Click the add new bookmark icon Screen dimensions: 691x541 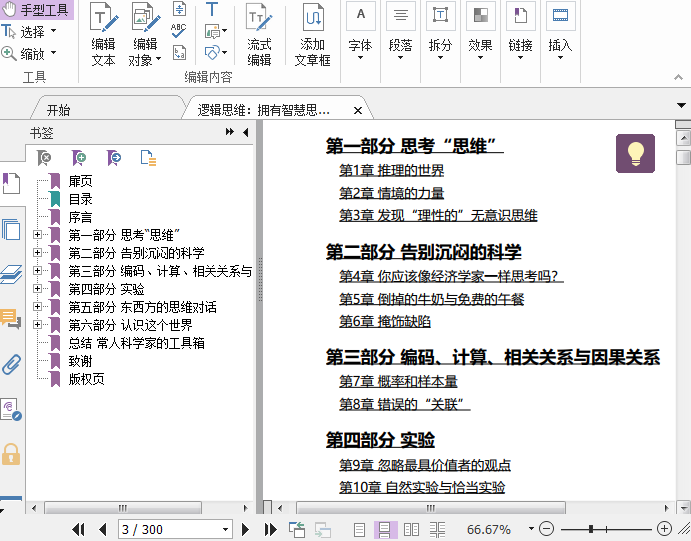pyautogui.click(x=79, y=158)
